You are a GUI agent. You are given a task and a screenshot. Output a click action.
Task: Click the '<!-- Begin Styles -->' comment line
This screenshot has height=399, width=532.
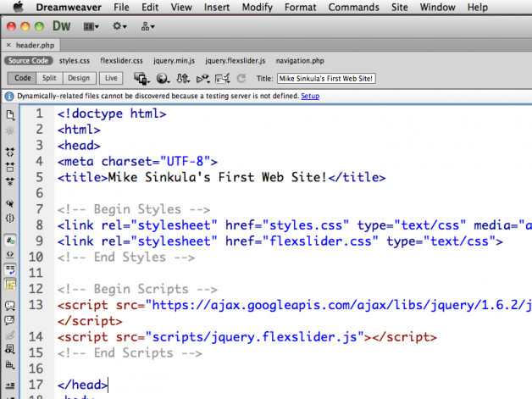134,209
